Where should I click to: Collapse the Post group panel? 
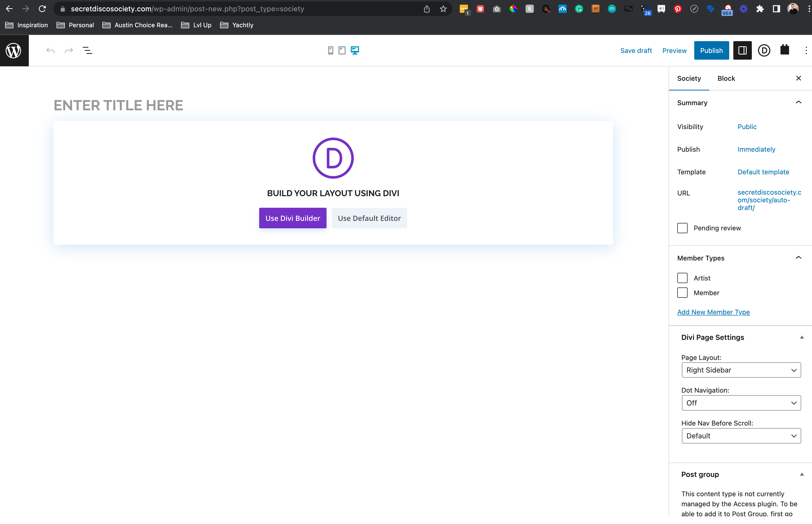(x=801, y=474)
